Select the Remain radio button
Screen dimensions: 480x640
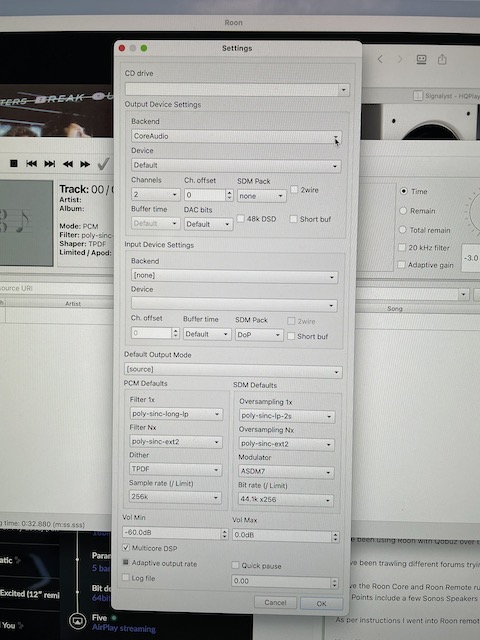click(403, 211)
